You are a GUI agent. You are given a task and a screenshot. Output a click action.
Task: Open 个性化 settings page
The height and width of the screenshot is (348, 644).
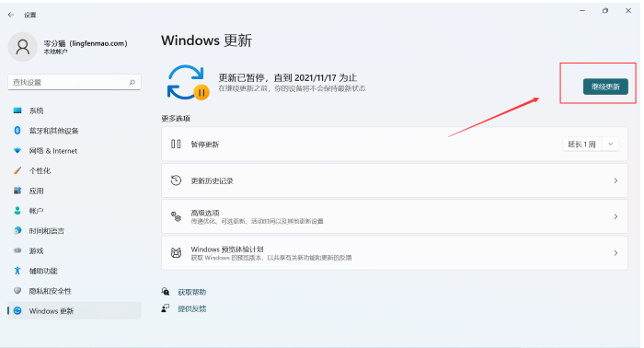pos(40,171)
